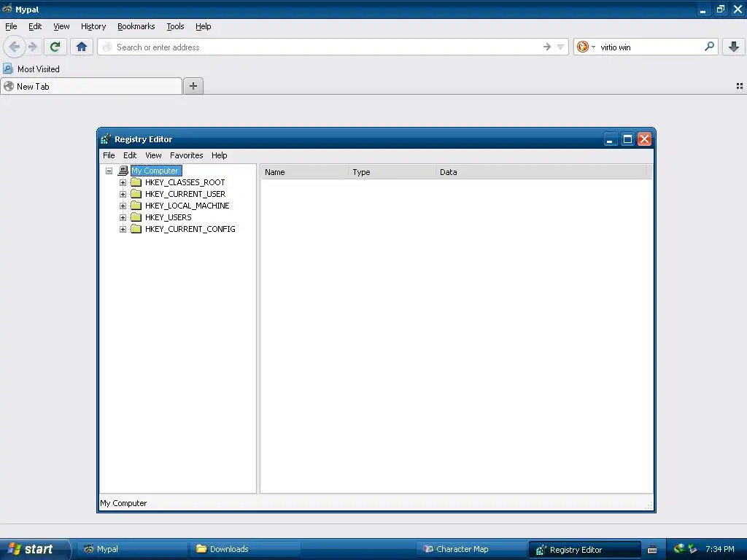Expand HKEY_LOCAL_MACHINE key
Screen dimensions: 747x560
click(123, 206)
